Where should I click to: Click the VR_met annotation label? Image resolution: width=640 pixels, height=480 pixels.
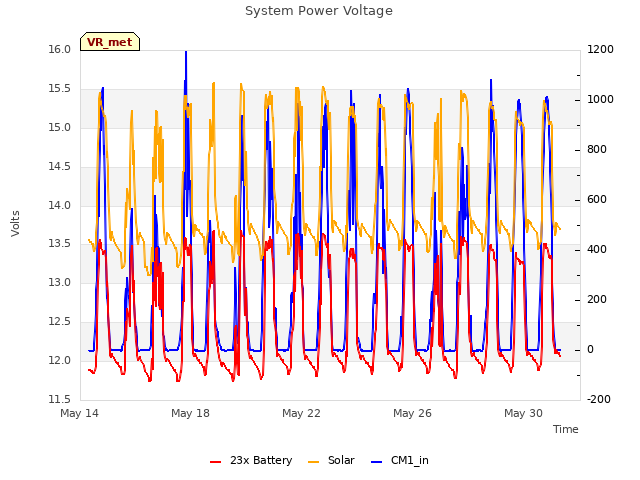click(110, 42)
